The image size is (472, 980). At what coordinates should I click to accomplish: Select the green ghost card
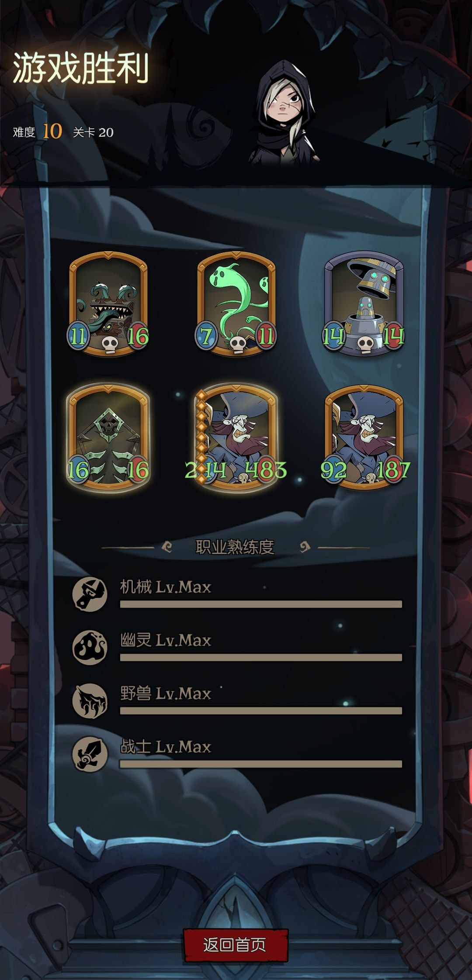click(236, 304)
